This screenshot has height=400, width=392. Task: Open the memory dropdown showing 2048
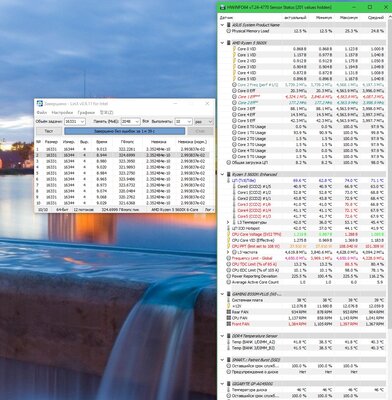click(130, 122)
